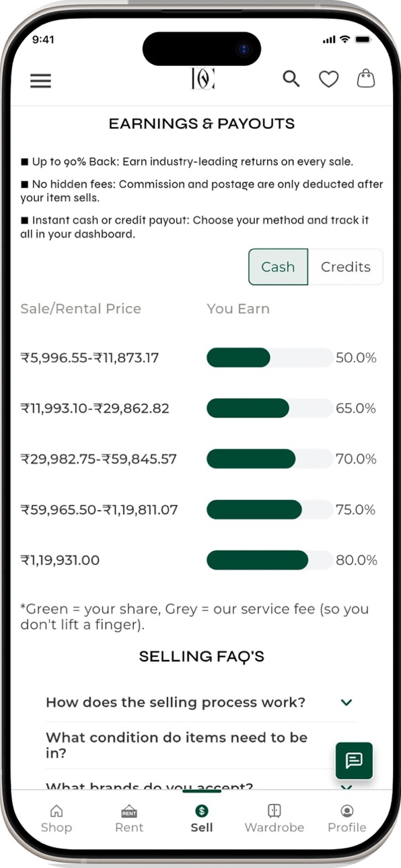Select the ₹29,982.75-₹59,845.57 price row

click(198, 459)
